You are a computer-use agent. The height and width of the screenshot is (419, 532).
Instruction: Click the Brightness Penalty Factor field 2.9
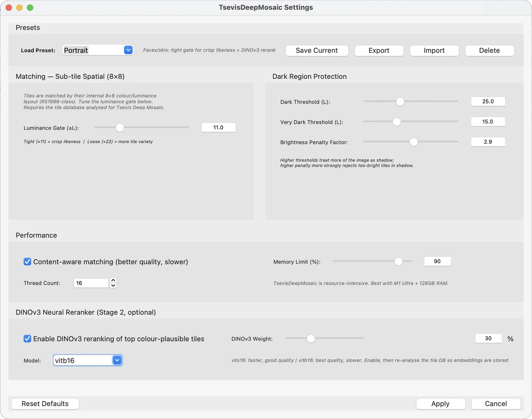point(488,142)
